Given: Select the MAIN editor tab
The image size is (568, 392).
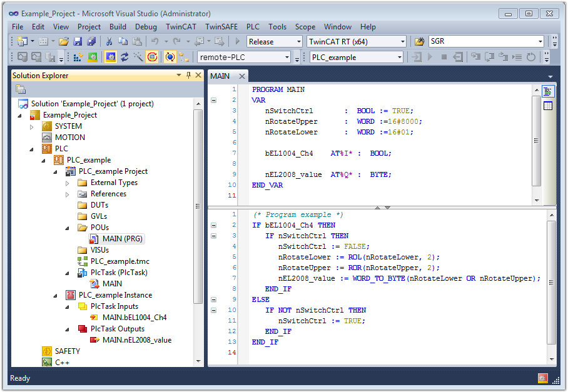Looking at the screenshot, I should (220, 76).
